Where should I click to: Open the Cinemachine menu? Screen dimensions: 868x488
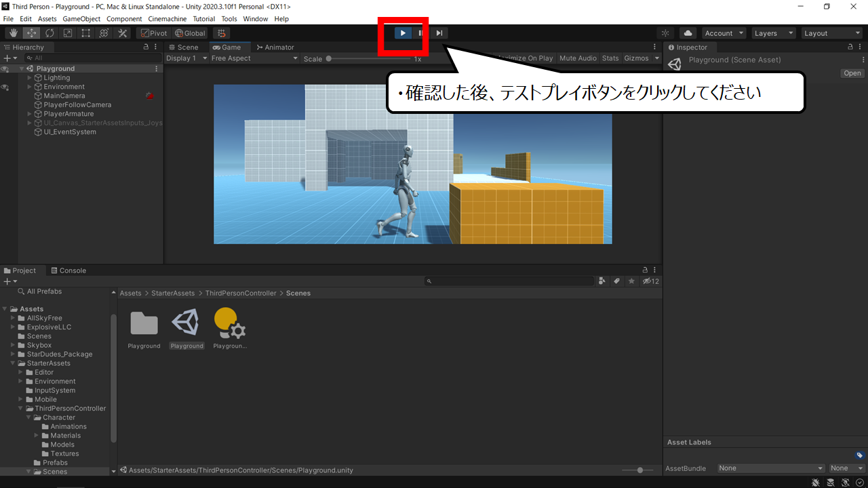(167, 19)
